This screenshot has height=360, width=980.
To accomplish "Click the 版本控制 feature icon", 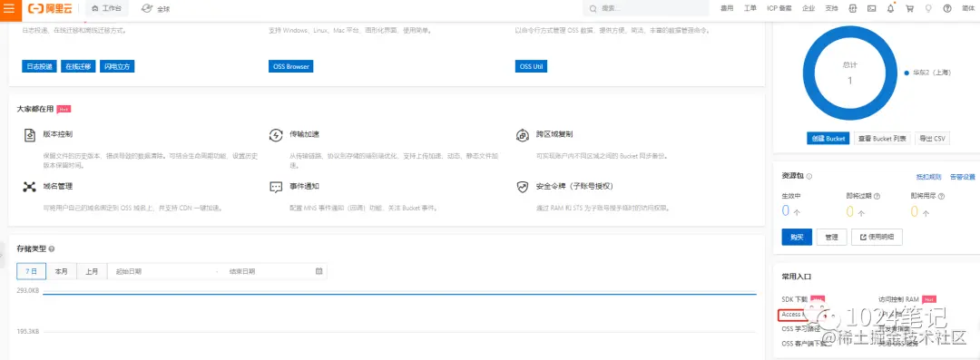I will (x=29, y=135).
